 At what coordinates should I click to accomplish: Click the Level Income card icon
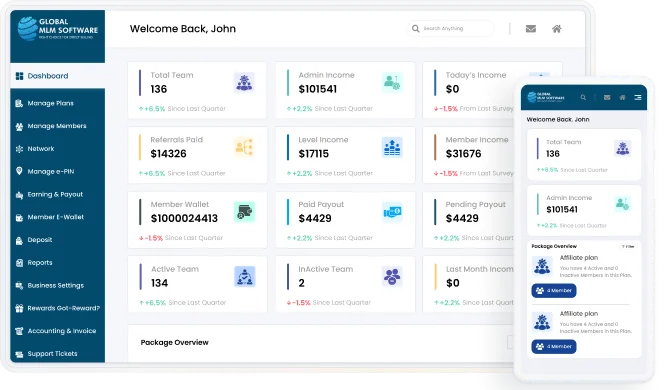click(392, 147)
